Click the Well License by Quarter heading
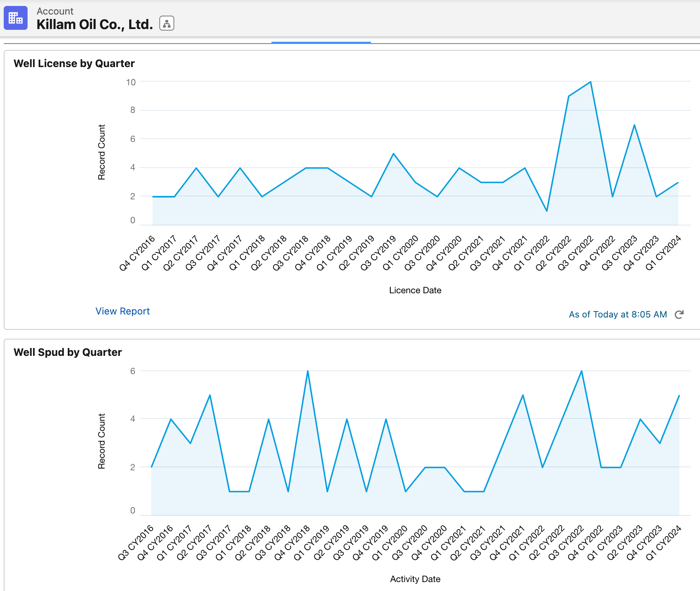The image size is (700, 591). tap(74, 63)
